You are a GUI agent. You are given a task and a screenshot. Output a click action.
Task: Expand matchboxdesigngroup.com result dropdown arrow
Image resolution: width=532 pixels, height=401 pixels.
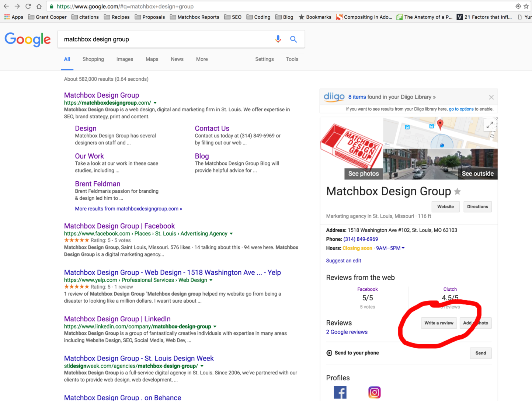[155, 103]
